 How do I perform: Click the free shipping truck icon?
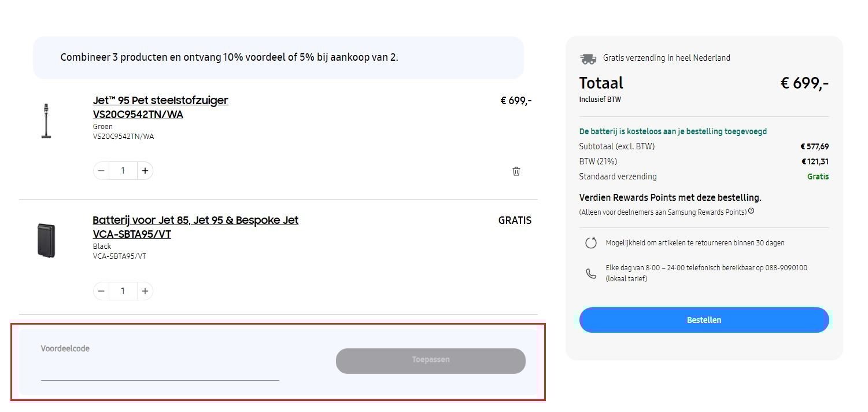click(x=588, y=57)
